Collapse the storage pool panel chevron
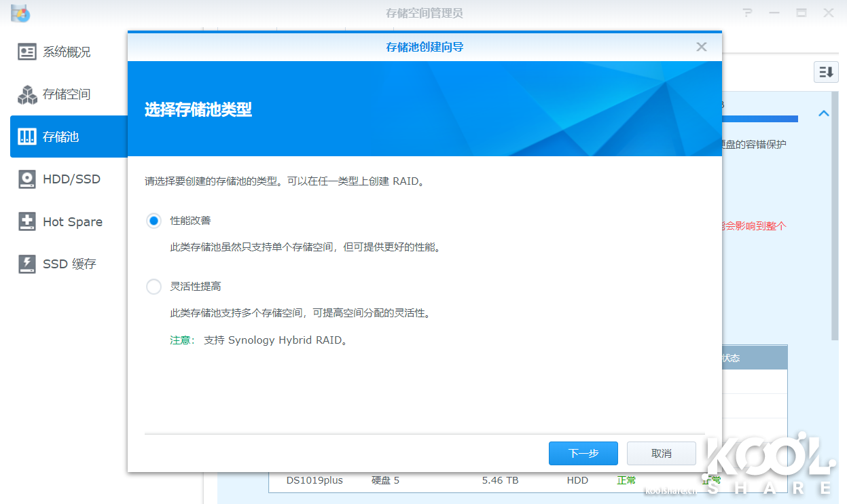The width and height of the screenshot is (847, 504). 824,113
